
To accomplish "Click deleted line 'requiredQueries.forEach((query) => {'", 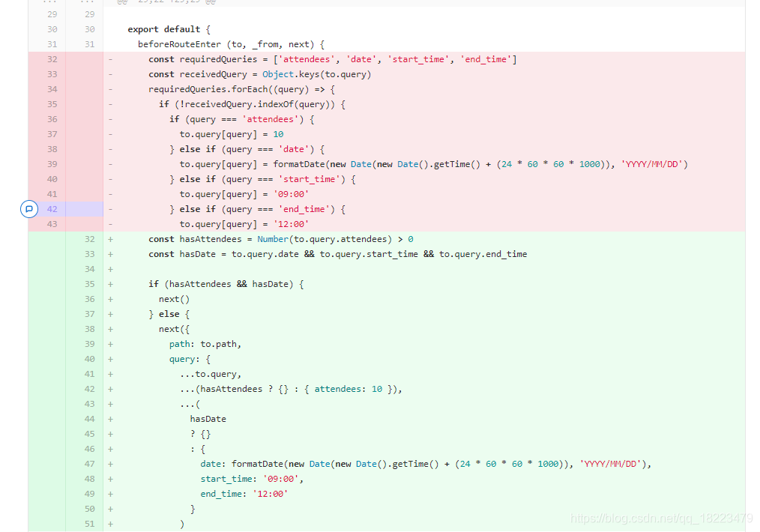I will (x=241, y=89).
